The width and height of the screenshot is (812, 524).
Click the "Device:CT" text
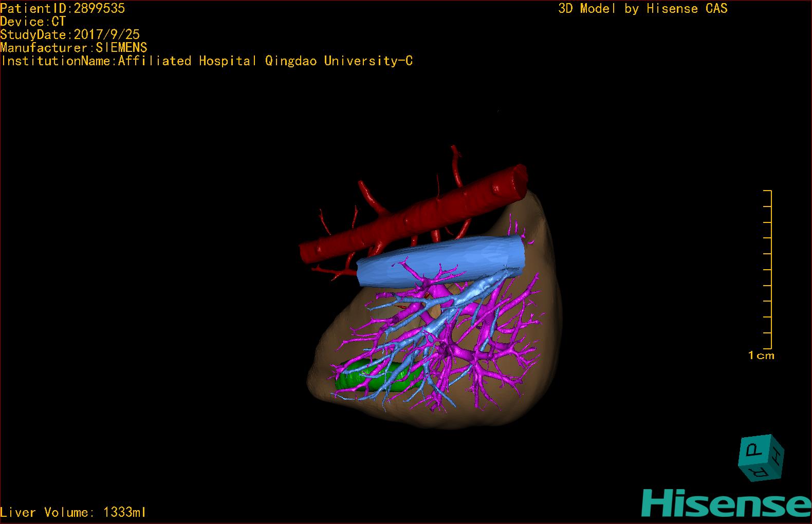point(33,22)
